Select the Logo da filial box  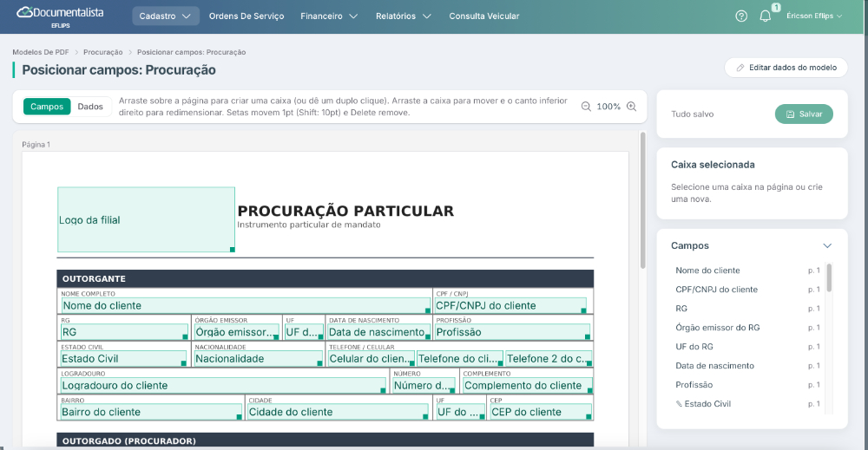point(146,219)
